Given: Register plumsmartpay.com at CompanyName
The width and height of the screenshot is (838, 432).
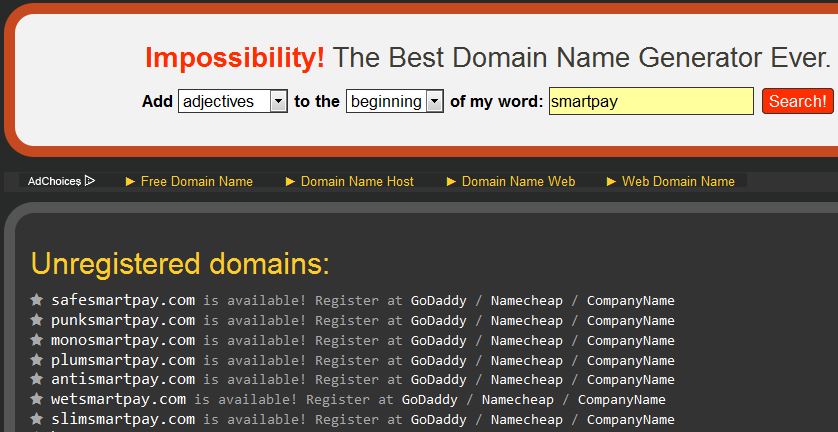Looking at the screenshot, I should [x=631, y=360].
